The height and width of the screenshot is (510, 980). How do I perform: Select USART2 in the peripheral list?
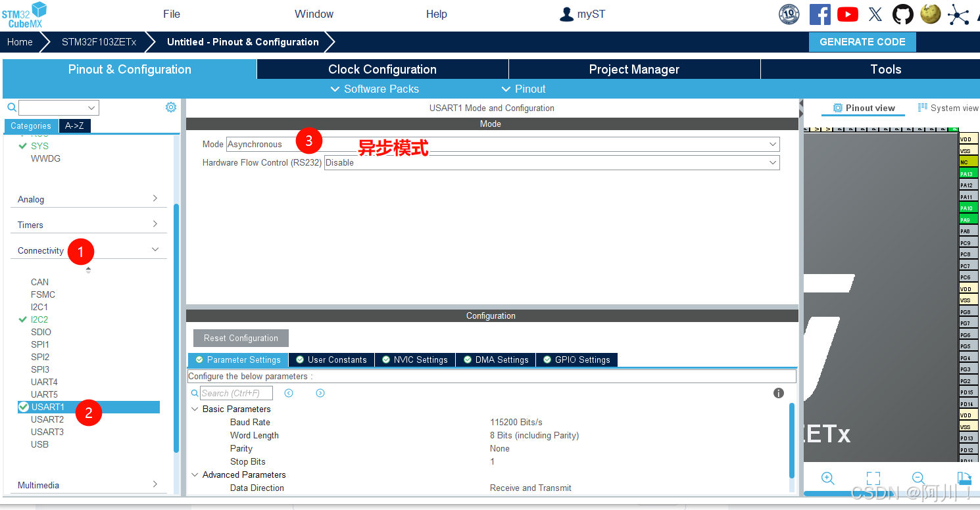click(47, 419)
